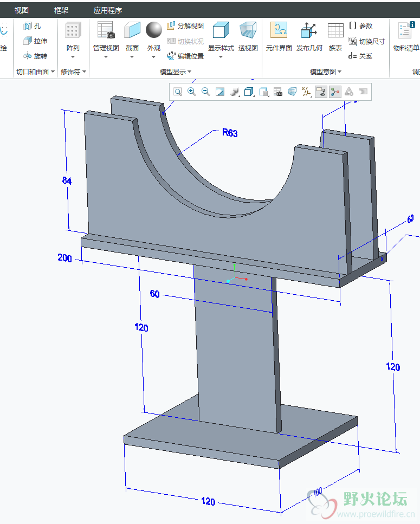Screen dimensions: 420x524
Task: Toggle annotation display in the view toolbar
Action: [x=321, y=92]
